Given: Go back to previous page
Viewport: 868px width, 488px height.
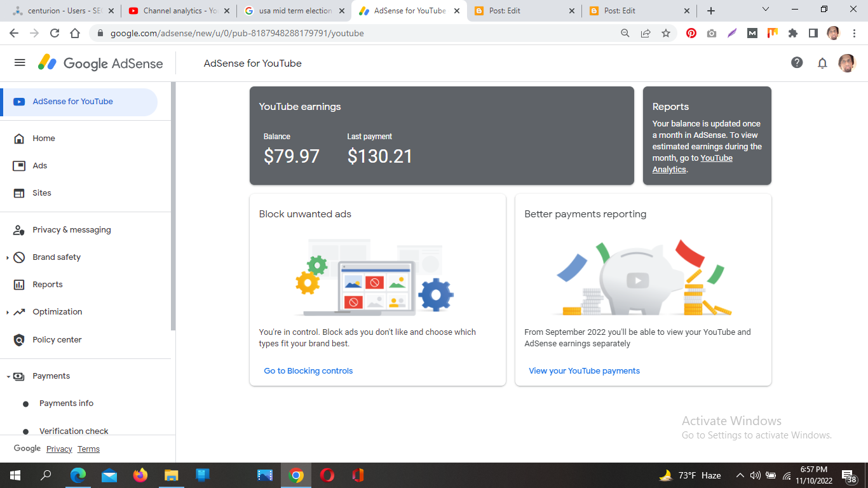Looking at the screenshot, I should tap(14, 33).
